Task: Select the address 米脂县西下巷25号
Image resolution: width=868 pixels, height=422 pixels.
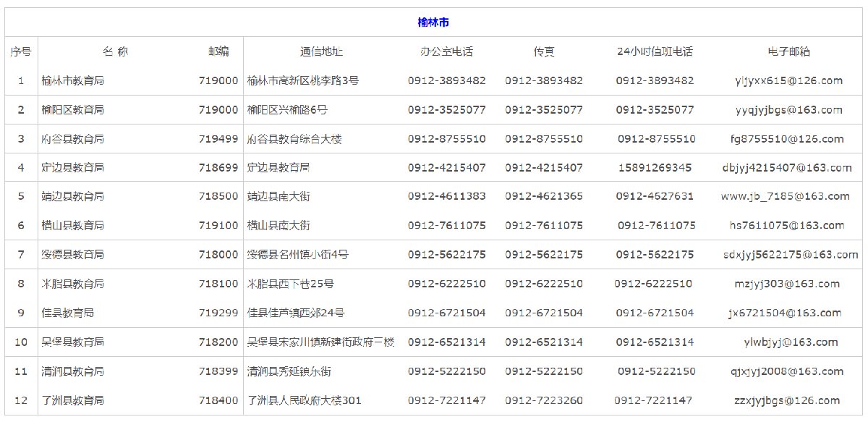Action: coord(291,283)
